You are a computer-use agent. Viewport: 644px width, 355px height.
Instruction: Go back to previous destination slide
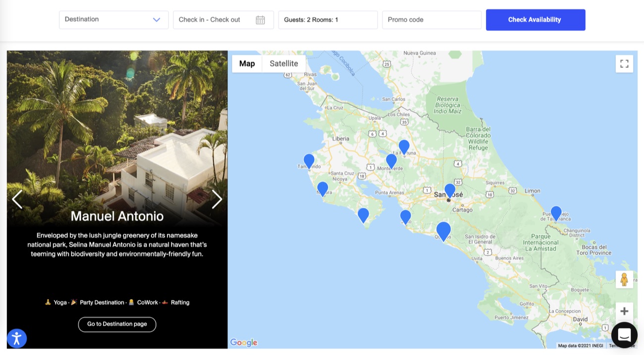(x=17, y=199)
